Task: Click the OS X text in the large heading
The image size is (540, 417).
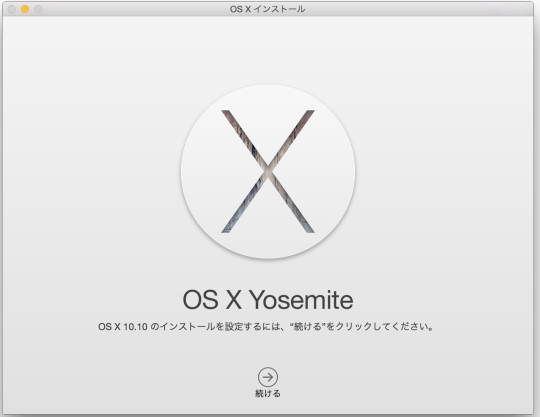Action: [x=212, y=300]
